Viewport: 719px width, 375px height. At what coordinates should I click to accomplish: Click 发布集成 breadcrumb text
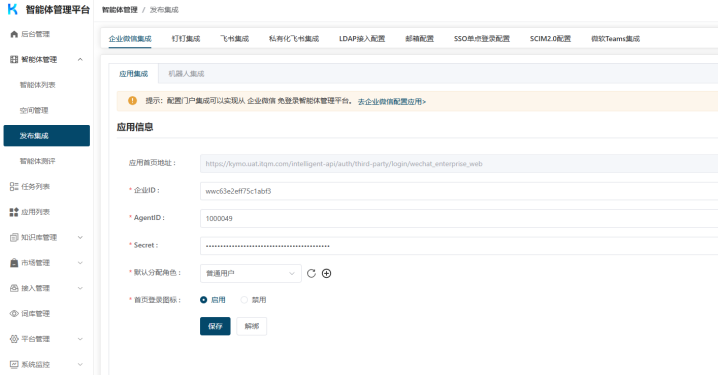coord(164,10)
